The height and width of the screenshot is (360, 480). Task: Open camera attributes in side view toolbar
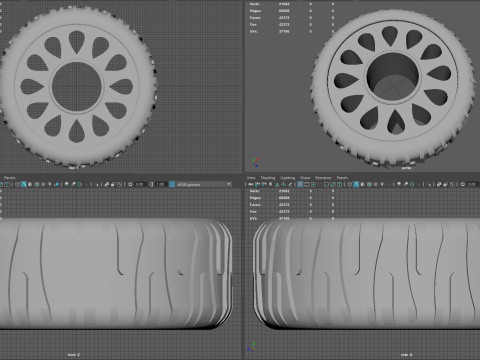(264, 184)
